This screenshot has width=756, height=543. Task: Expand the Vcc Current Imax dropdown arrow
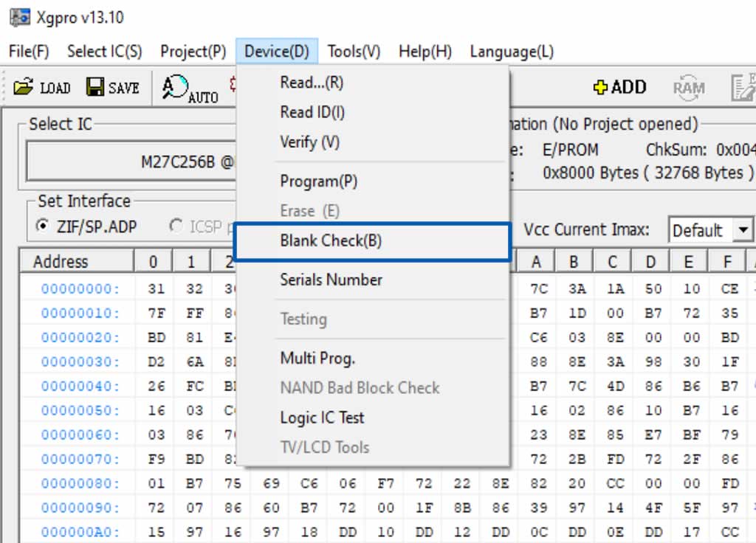pos(743,229)
